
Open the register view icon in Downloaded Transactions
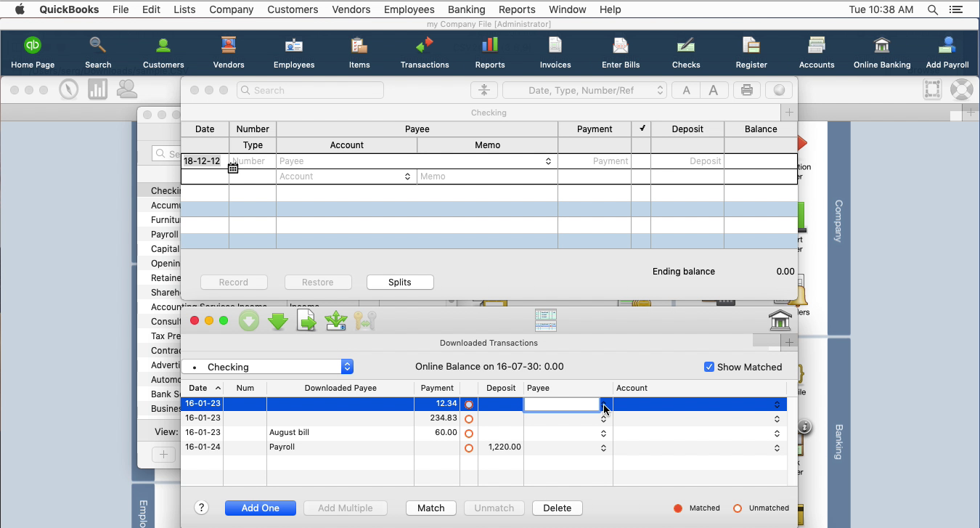(545, 320)
